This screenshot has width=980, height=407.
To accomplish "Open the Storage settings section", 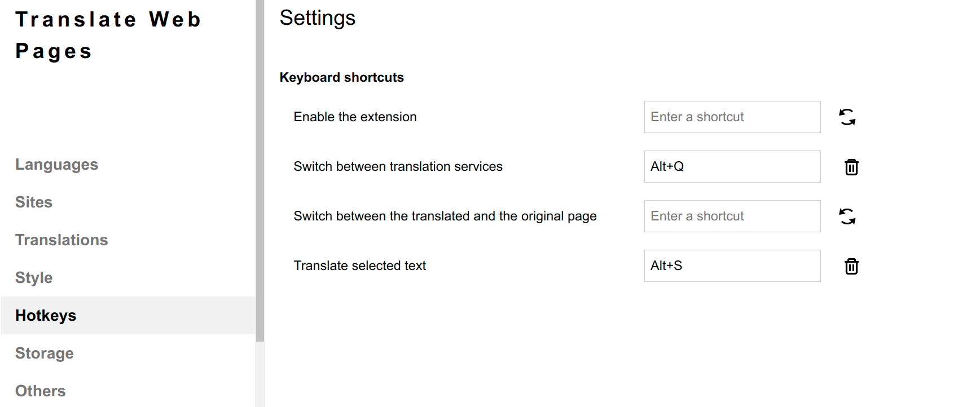I will pyautogui.click(x=44, y=353).
